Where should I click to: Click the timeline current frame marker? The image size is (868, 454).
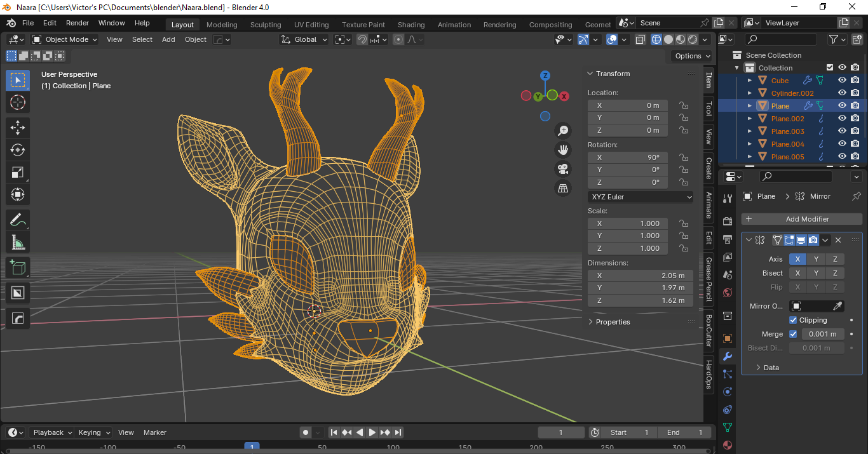click(252, 447)
